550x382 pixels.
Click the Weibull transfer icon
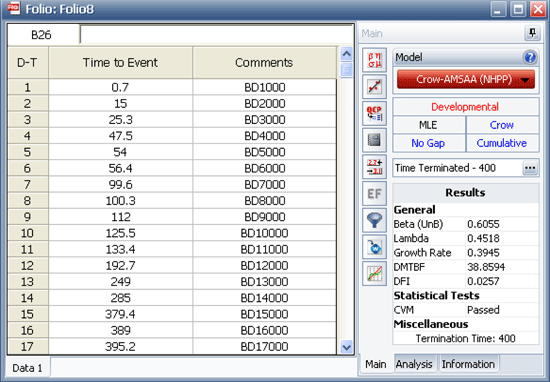pyautogui.click(x=374, y=247)
